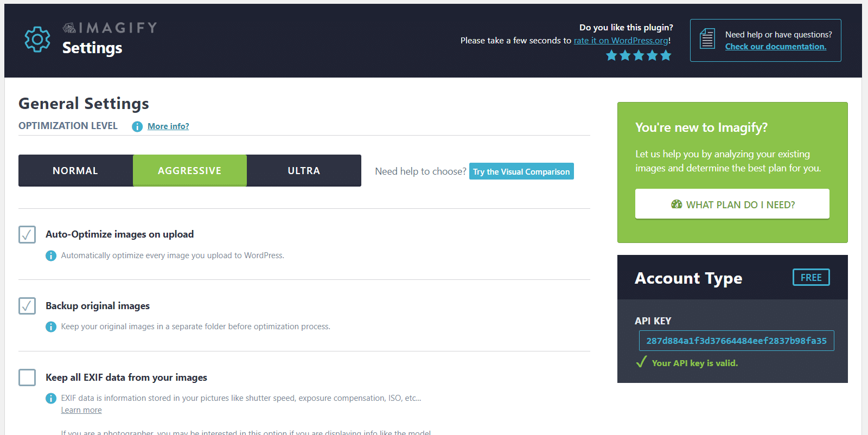This screenshot has width=868, height=435.
Task: Click info icon under Auto-Optimize option
Action: point(51,255)
